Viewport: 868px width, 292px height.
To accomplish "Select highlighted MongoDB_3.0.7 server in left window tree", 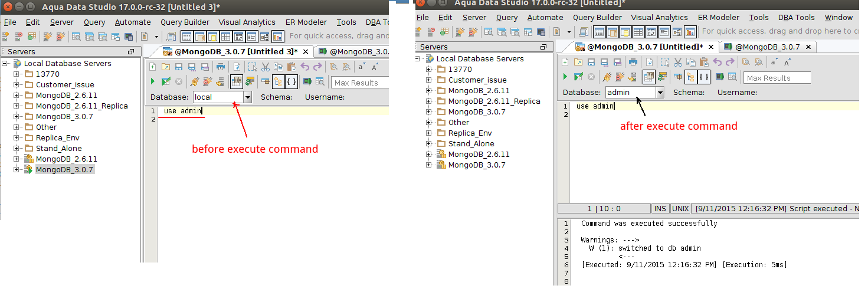I will [x=64, y=170].
